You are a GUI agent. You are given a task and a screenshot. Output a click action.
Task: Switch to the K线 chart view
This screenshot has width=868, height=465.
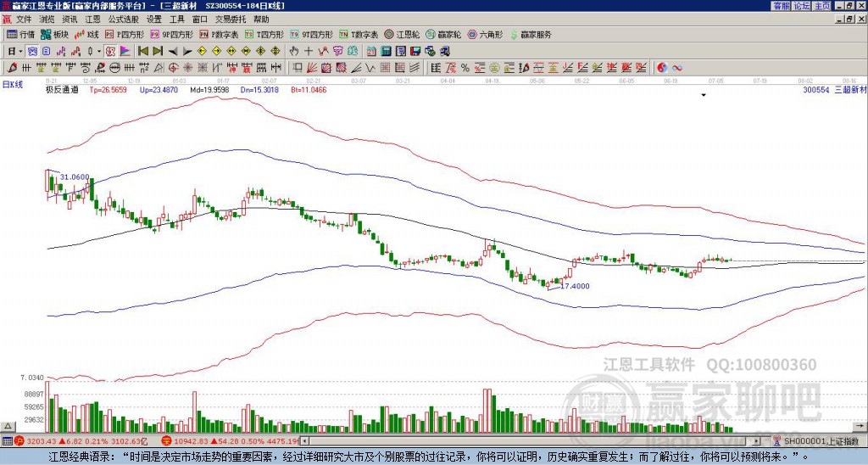[x=86, y=34]
